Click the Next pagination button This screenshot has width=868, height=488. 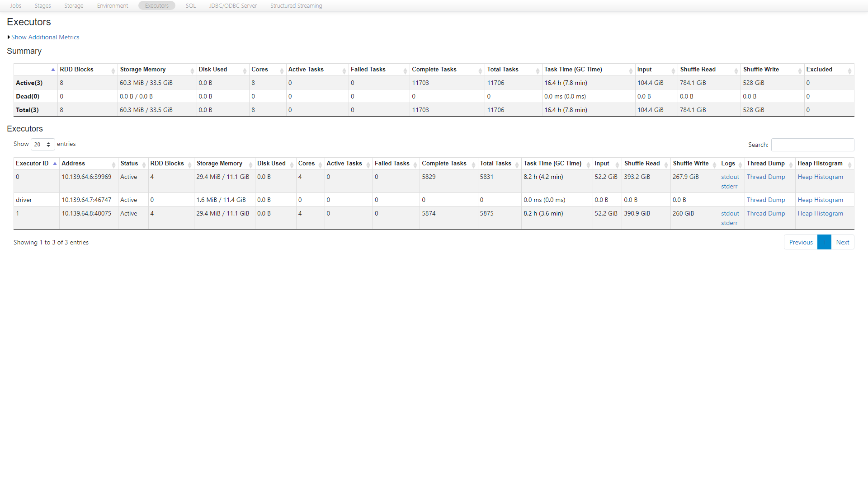click(x=842, y=242)
